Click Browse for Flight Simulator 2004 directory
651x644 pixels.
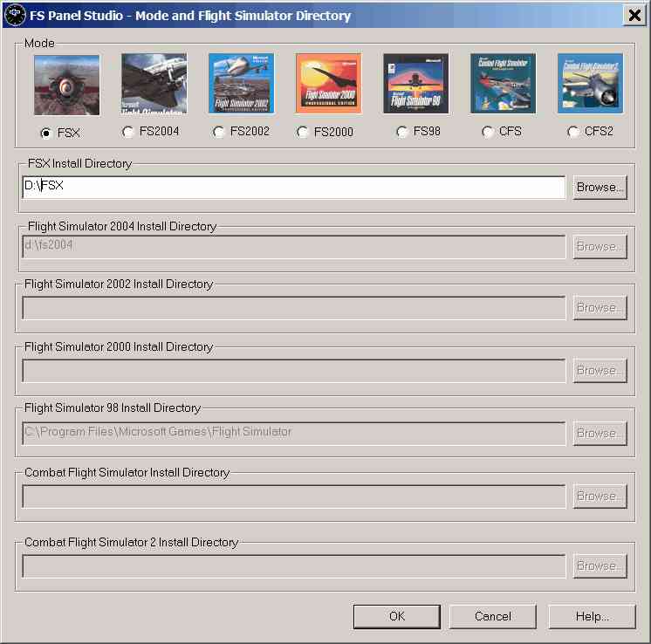coord(600,247)
